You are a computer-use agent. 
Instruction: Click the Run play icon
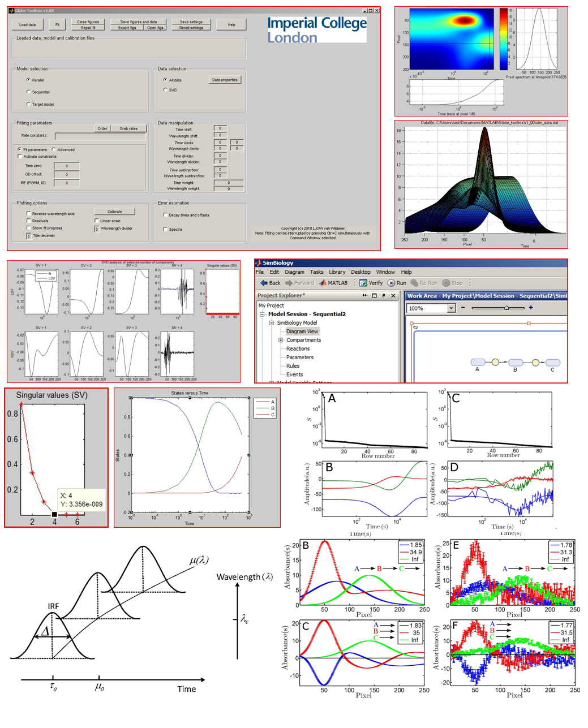point(391,283)
